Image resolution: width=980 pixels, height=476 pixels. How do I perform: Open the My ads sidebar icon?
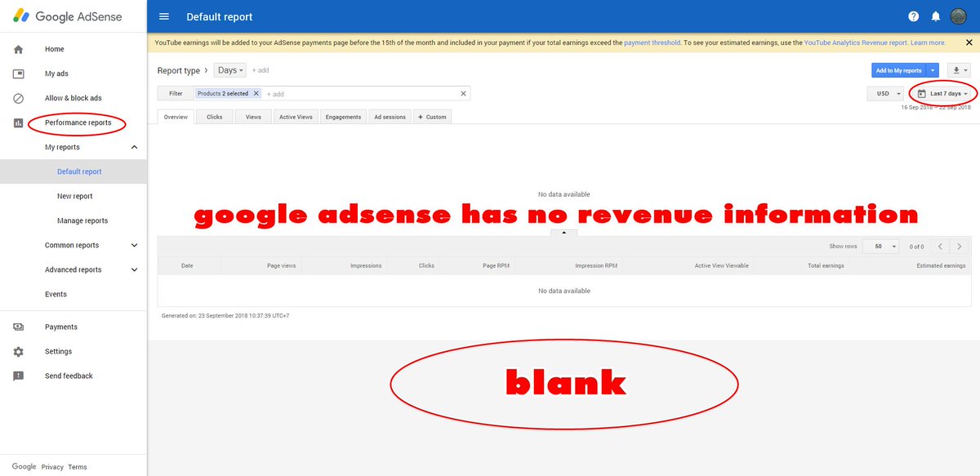coord(18,73)
